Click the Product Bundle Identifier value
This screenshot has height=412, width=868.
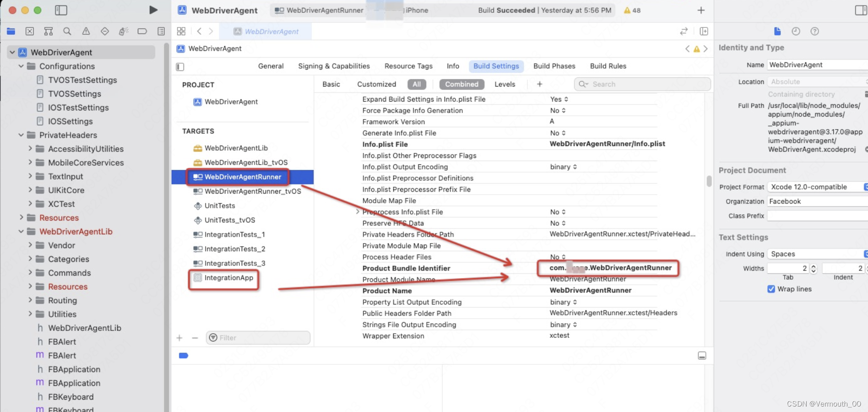point(610,268)
